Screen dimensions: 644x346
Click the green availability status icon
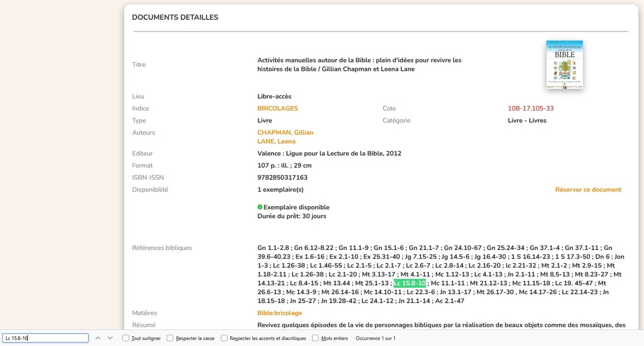[x=260, y=207]
